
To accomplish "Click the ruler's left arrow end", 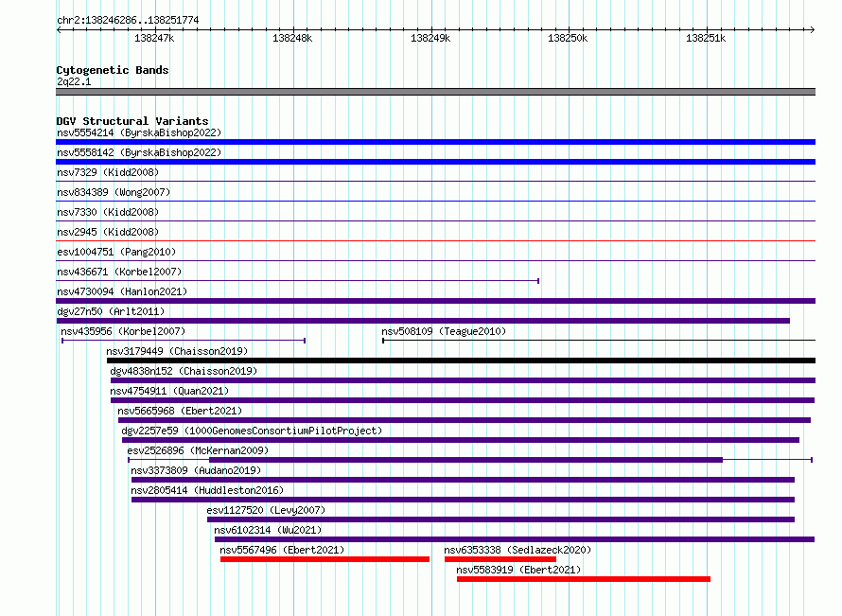I will pos(59,29).
